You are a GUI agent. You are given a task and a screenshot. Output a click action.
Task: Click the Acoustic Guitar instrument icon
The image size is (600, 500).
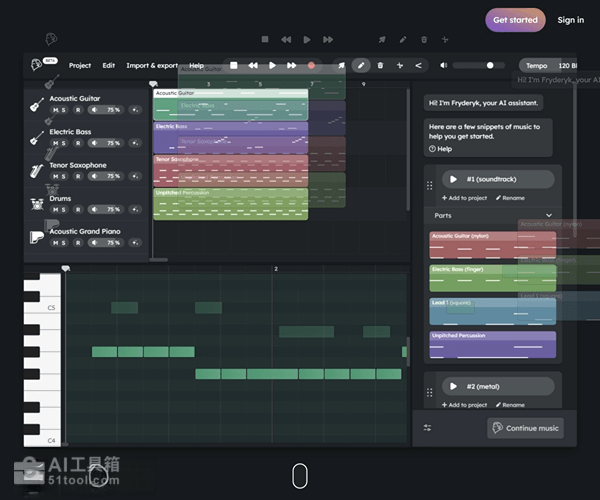pos(36,104)
